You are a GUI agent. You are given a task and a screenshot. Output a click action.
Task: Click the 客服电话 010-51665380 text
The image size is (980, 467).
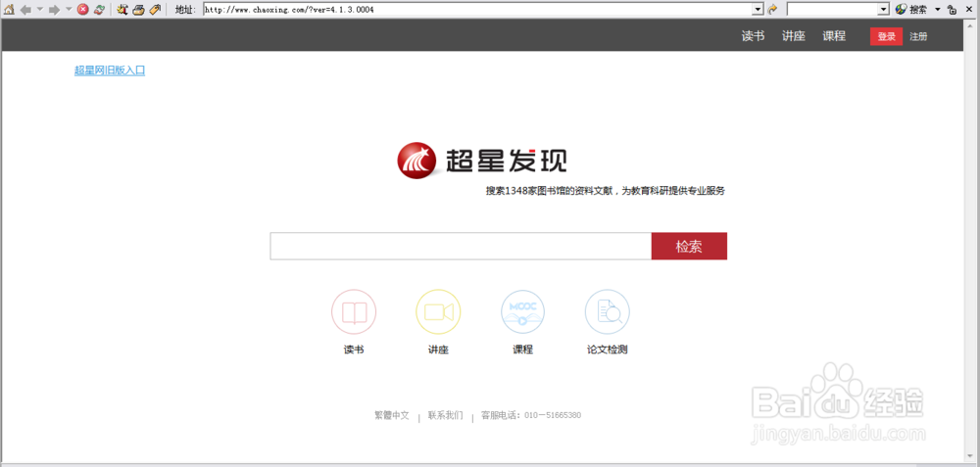tap(531, 415)
